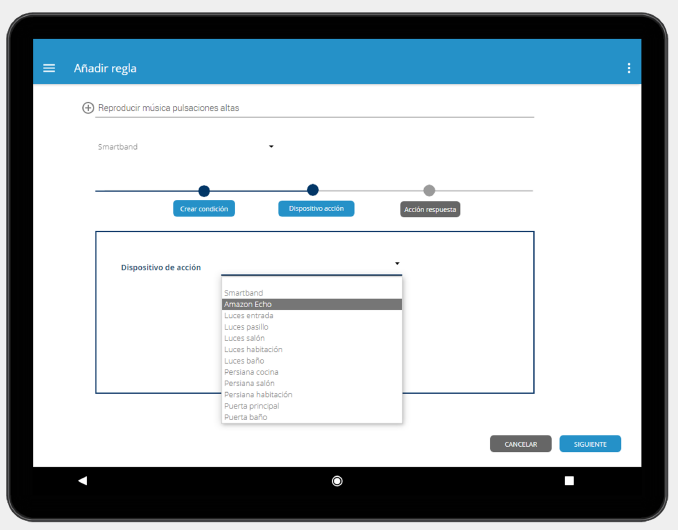Open the Smartband device dropdown arrow
The image size is (678, 530).
[x=271, y=147]
